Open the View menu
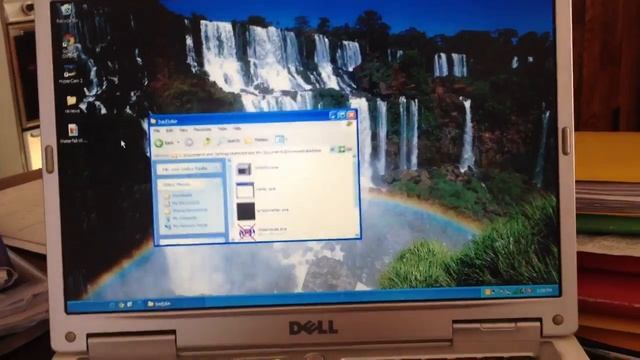Viewport: 640px width, 360px height. [x=184, y=130]
